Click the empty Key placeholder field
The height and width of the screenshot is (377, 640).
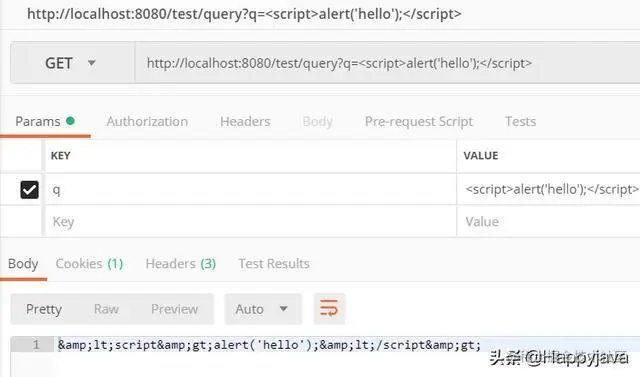pos(250,222)
